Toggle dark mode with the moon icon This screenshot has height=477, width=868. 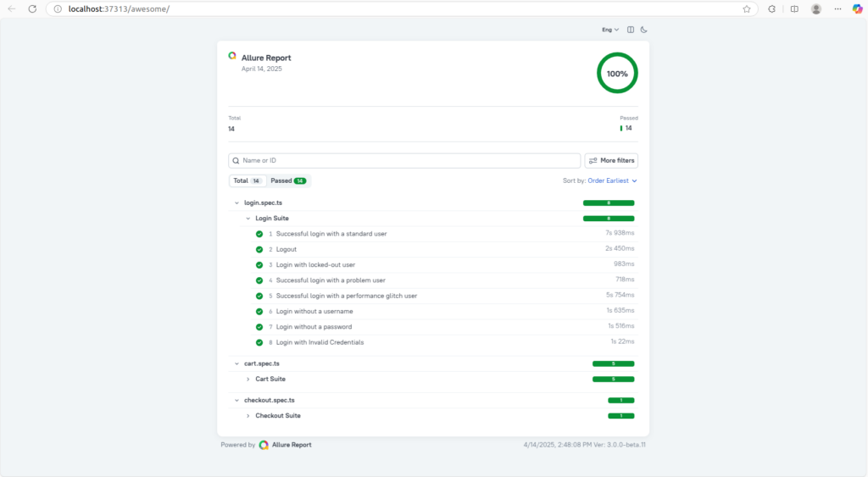point(644,30)
